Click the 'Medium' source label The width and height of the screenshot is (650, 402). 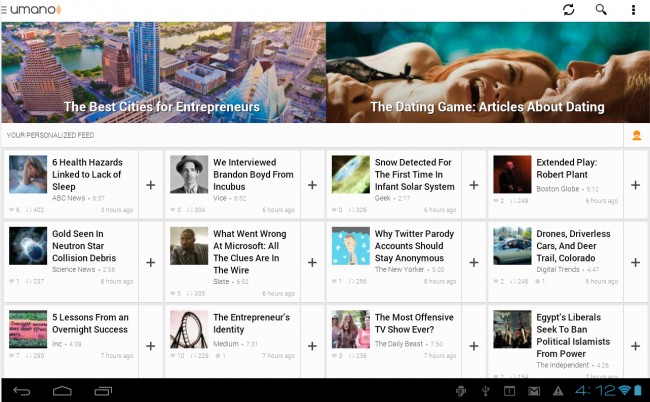[x=226, y=344]
